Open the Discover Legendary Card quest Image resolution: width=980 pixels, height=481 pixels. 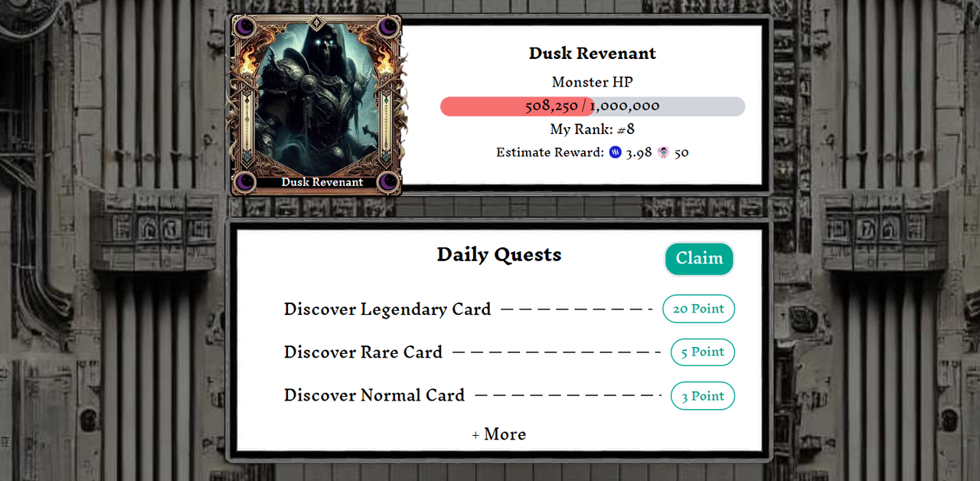tap(387, 309)
